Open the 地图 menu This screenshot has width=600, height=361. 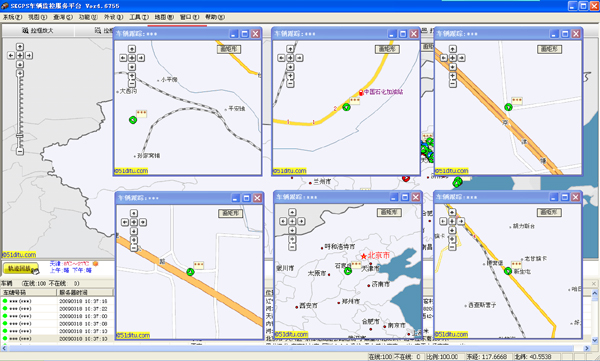[x=164, y=17]
